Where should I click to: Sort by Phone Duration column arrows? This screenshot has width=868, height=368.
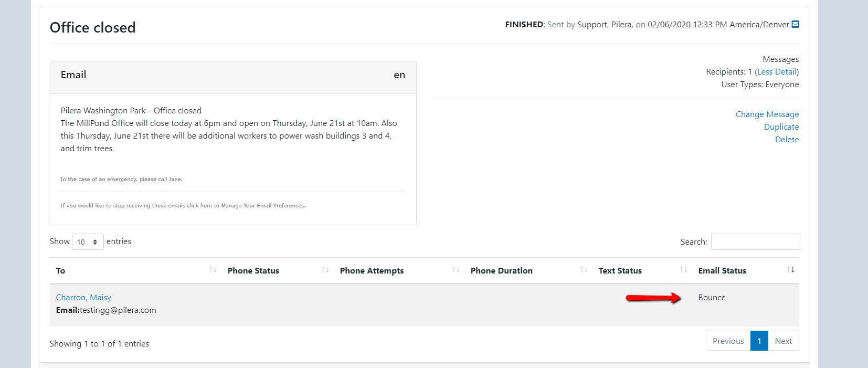click(584, 270)
